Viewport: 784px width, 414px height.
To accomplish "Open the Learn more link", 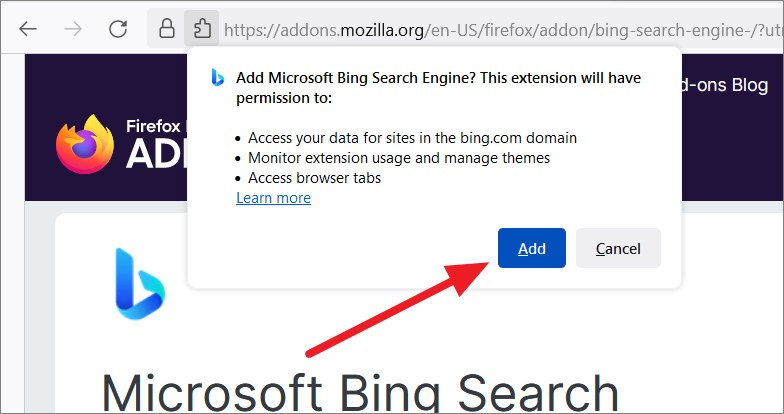I will click(x=274, y=198).
